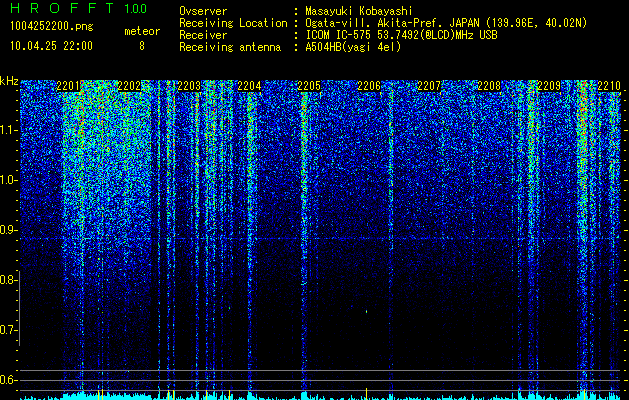Click the 2201 time marker
The height and width of the screenshot is (400, 629).
click(68, 86)
